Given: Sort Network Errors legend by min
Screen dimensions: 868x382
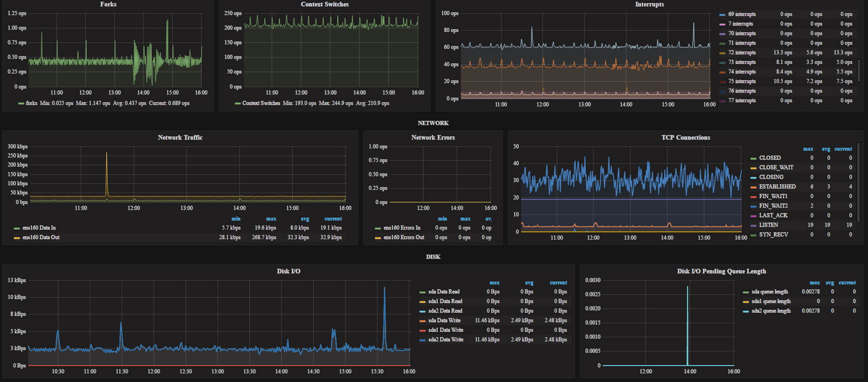Looking at the screenshot, I should click(442, 219).
